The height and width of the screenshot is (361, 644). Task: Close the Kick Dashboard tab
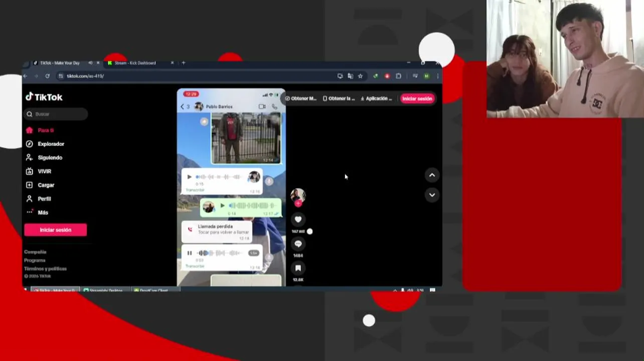172,63
